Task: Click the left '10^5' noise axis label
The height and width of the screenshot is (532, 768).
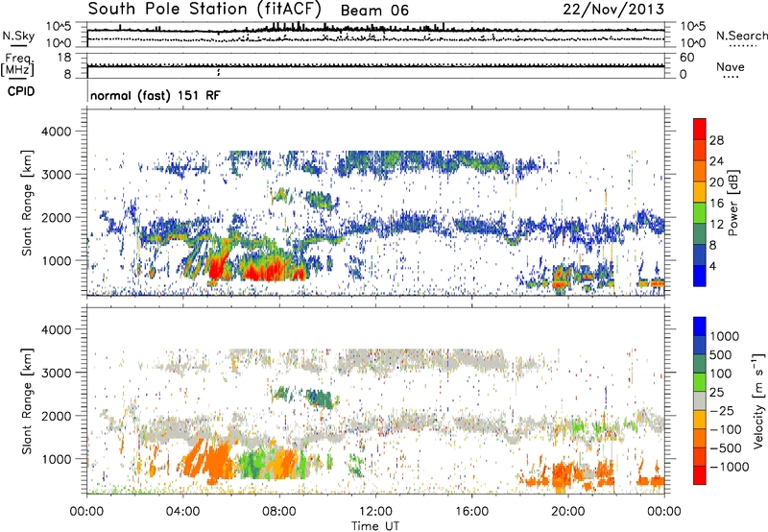Action: [59, 27]
